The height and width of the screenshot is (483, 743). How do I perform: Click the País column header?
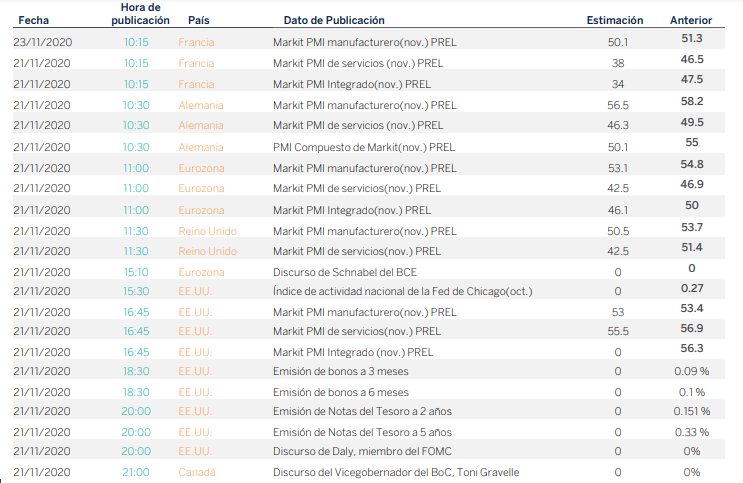click(199, 20)
